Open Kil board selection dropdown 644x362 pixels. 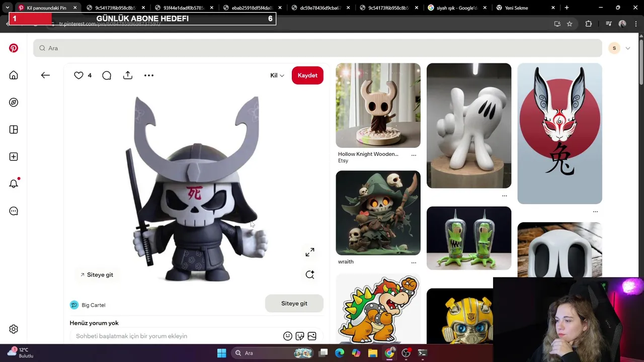point(277,75)
